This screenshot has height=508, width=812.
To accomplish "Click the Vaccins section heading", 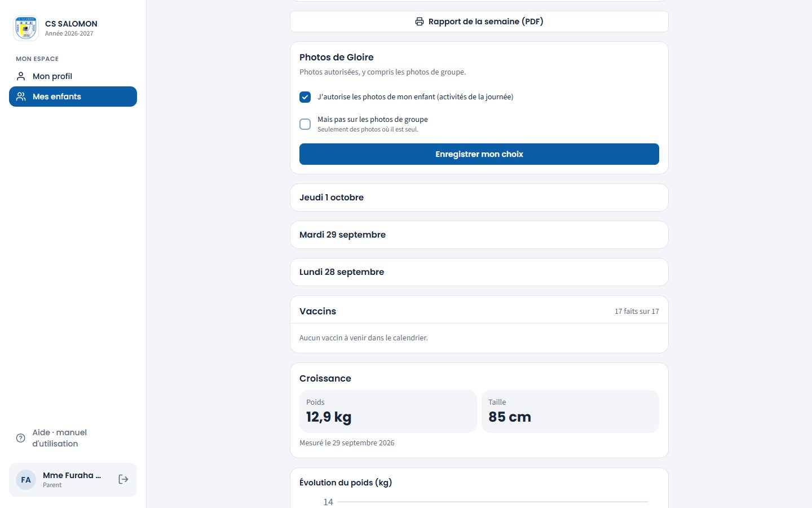I will click(317, 311).
